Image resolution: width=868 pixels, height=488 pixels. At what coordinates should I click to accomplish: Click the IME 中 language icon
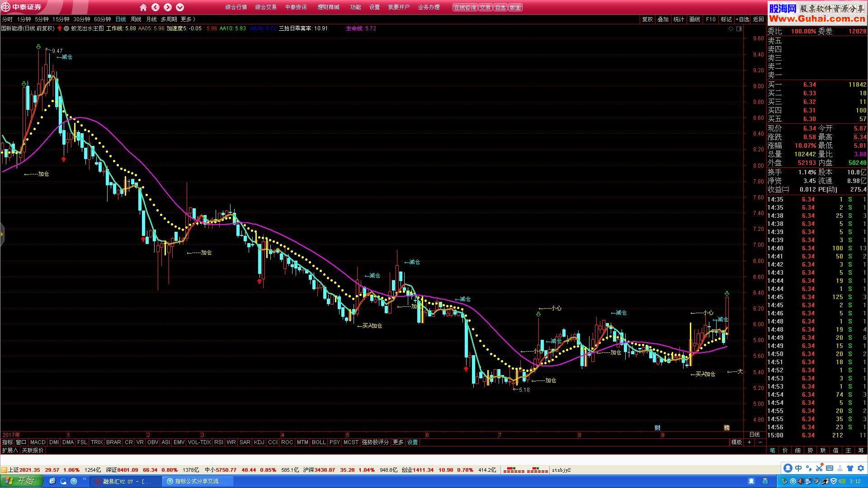pyautogui.click(x=798, y=468)
